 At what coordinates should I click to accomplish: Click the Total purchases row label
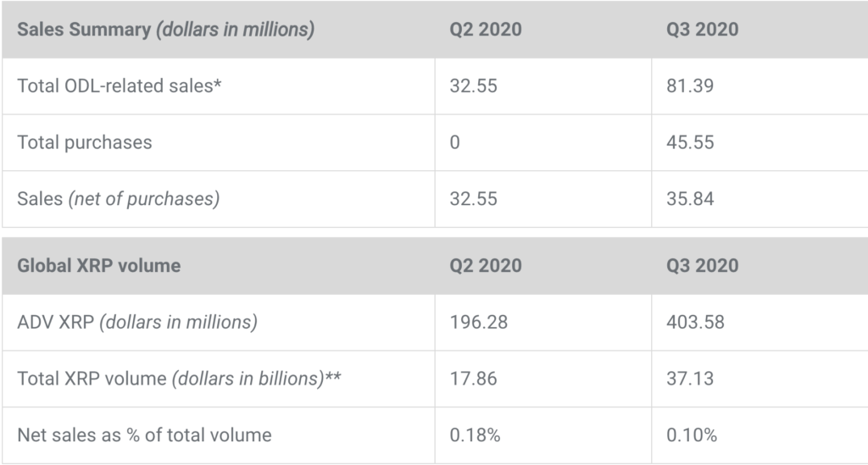pyautogui.click(x=85, y=142)
